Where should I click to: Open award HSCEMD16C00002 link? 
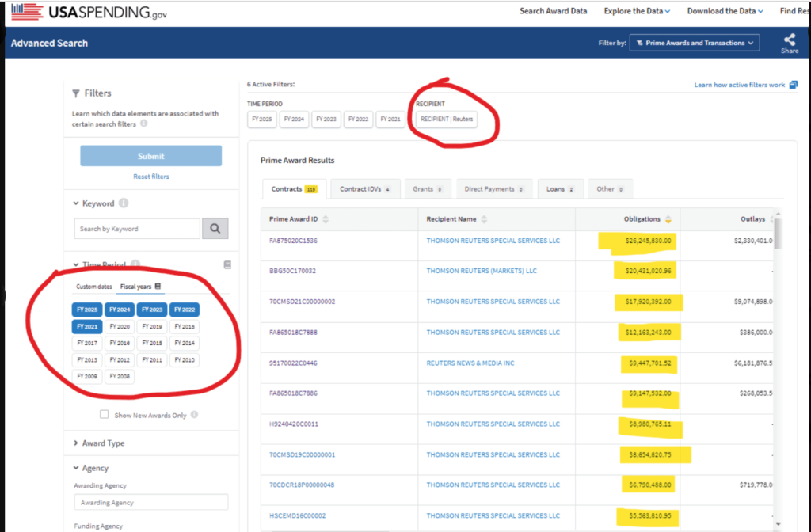point(298,515)
